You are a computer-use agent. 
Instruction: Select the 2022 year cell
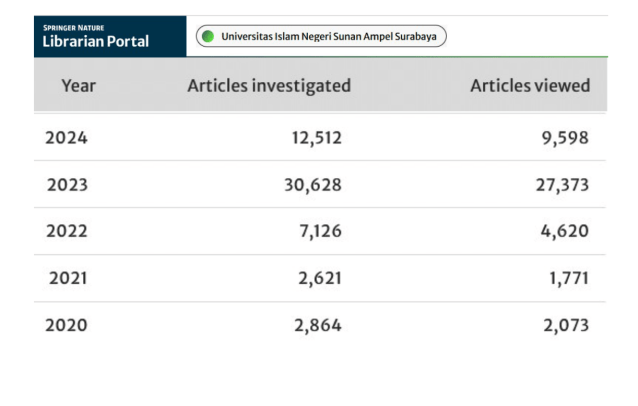tap(67, 231)
